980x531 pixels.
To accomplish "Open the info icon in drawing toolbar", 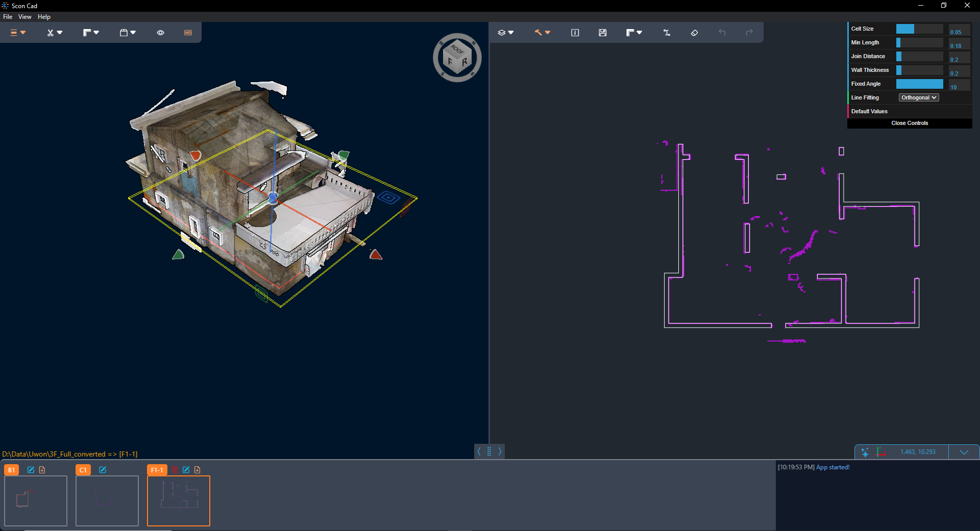I will (x=575, y=33).
